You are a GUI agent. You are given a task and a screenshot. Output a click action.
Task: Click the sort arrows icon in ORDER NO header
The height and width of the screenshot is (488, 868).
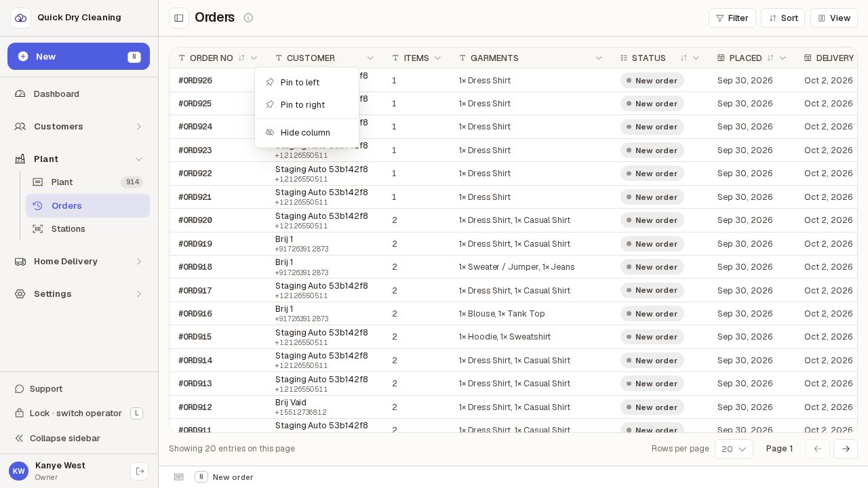[241, 58]
